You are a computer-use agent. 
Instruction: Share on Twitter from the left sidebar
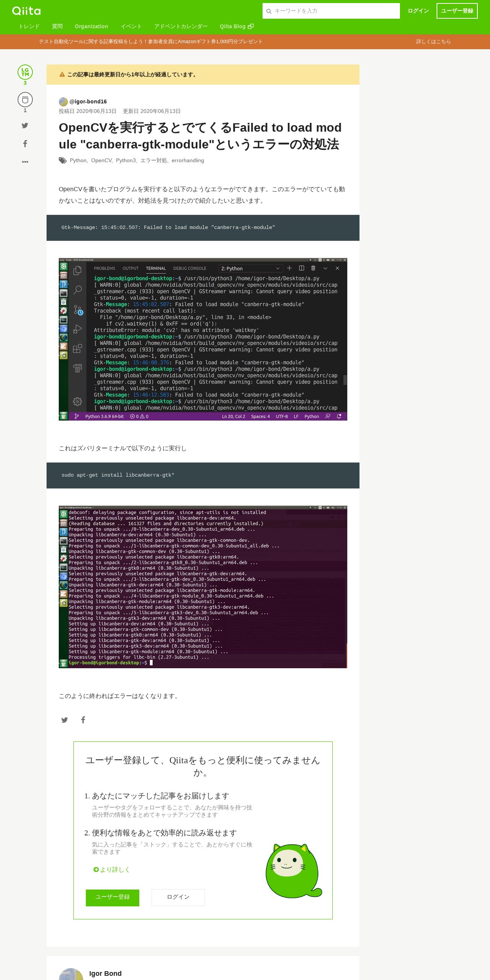(x=25, y=126)
